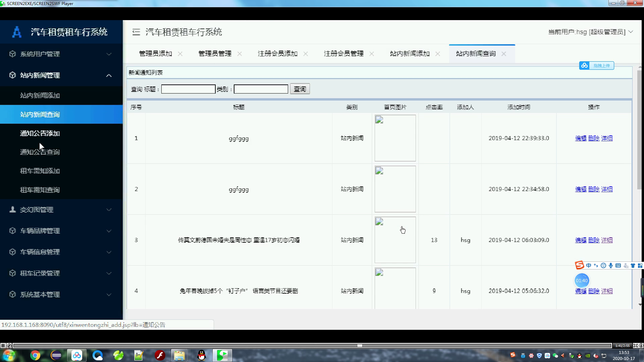Click the player fullscreen icon
This screenshot has height=362, width=644.
(635, 346)
